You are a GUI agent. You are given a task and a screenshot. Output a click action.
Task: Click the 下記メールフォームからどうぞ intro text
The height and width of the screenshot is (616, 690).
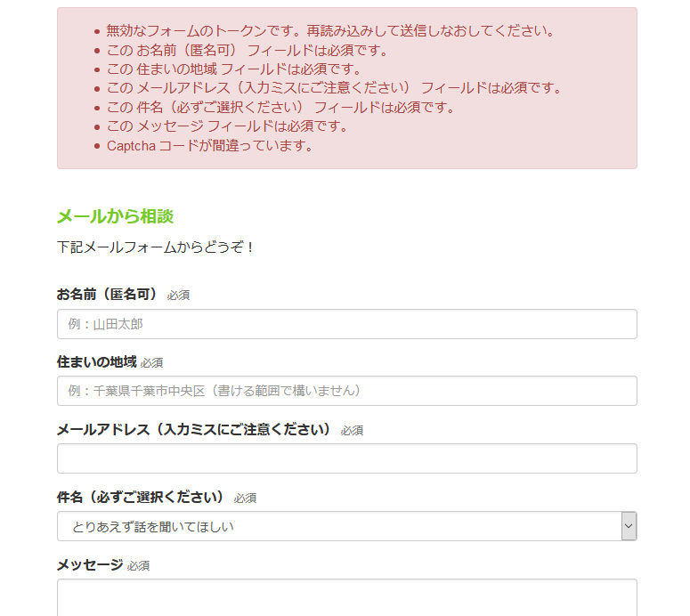click(155, 247)
